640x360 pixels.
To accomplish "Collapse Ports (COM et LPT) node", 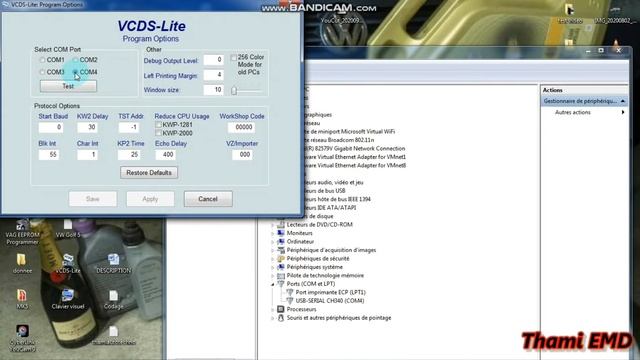I will click(273, 284).
